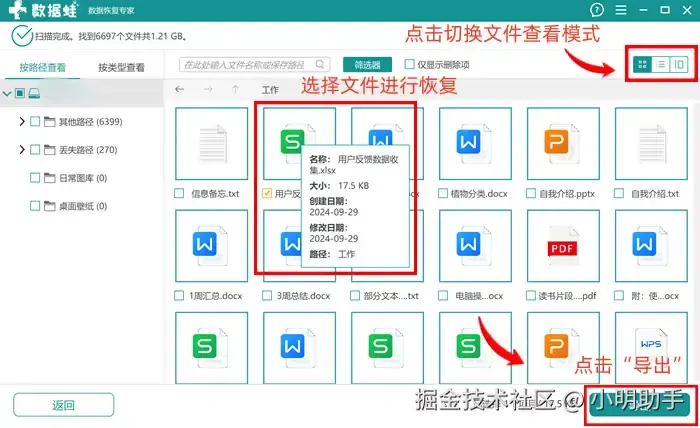
Task: Tick the 自我介绍.pptx checkbox
Action: [x=531, y=193]
